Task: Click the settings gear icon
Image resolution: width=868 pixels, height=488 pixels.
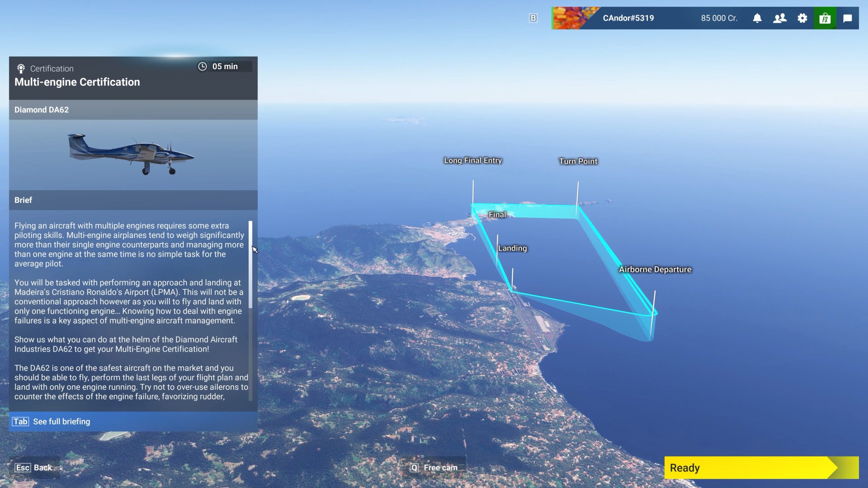Action: click(802, 18)
